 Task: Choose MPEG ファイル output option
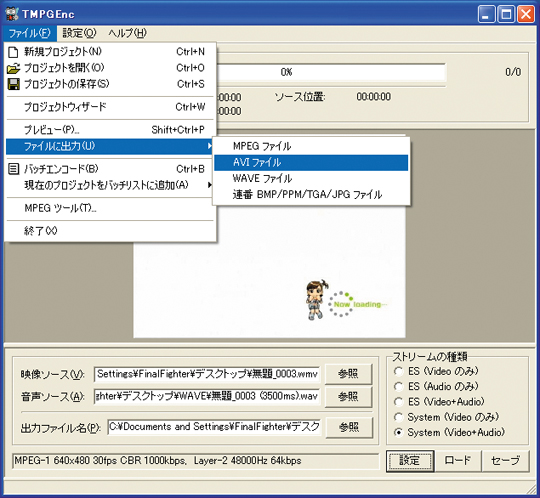pos(311,146)
